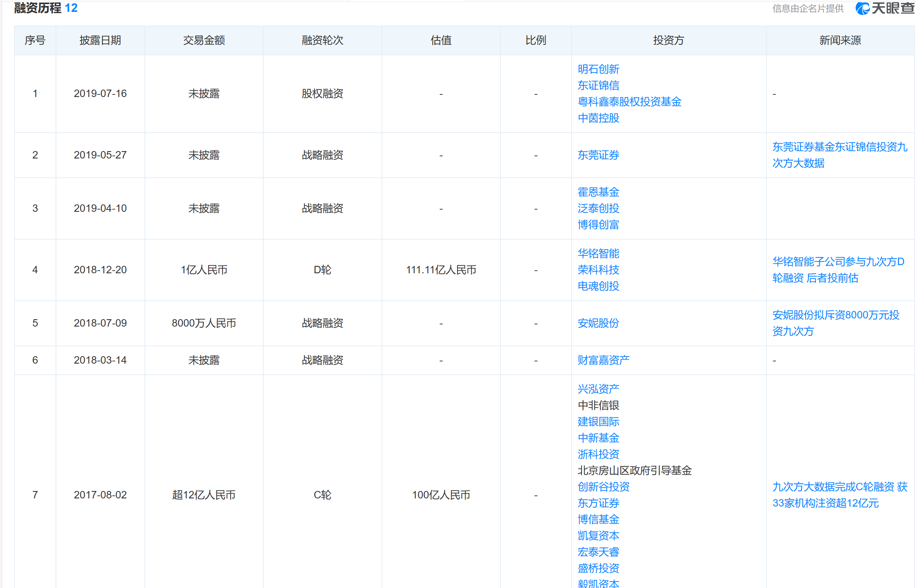Click the 新闻来源 column header
The height and width of the screenshot is (588, 916).
coord(840,40)
